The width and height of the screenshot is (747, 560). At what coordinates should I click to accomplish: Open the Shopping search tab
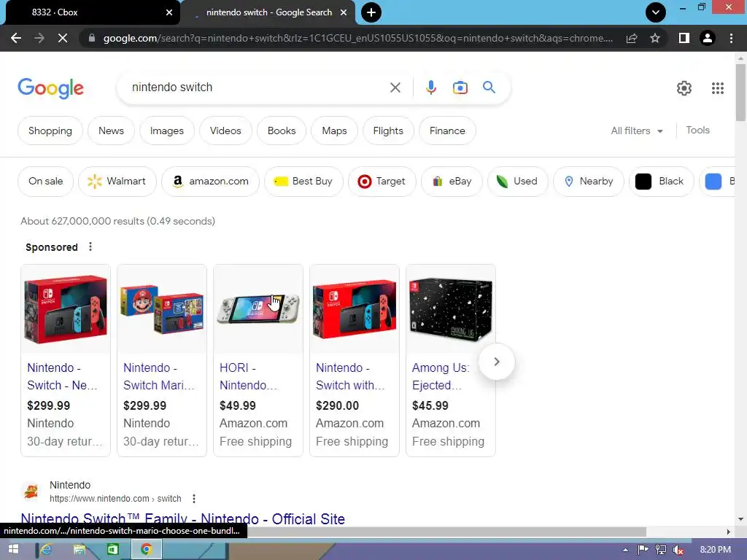[50, 131]
